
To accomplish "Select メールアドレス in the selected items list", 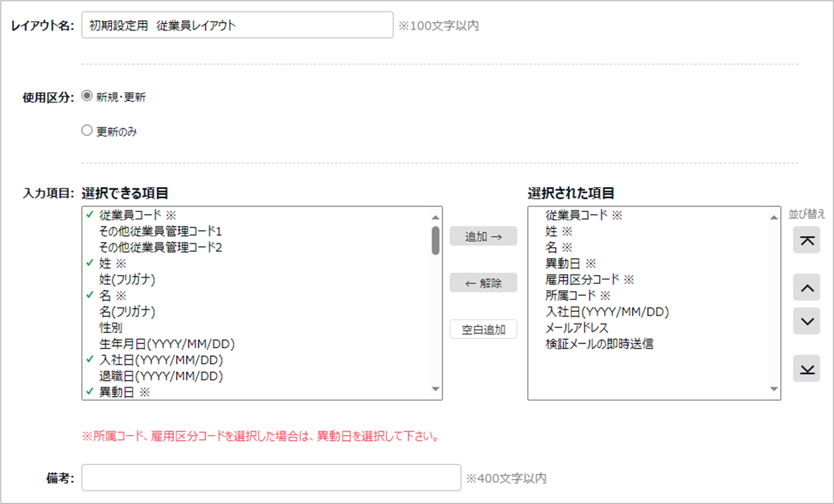I will (577, 328).
